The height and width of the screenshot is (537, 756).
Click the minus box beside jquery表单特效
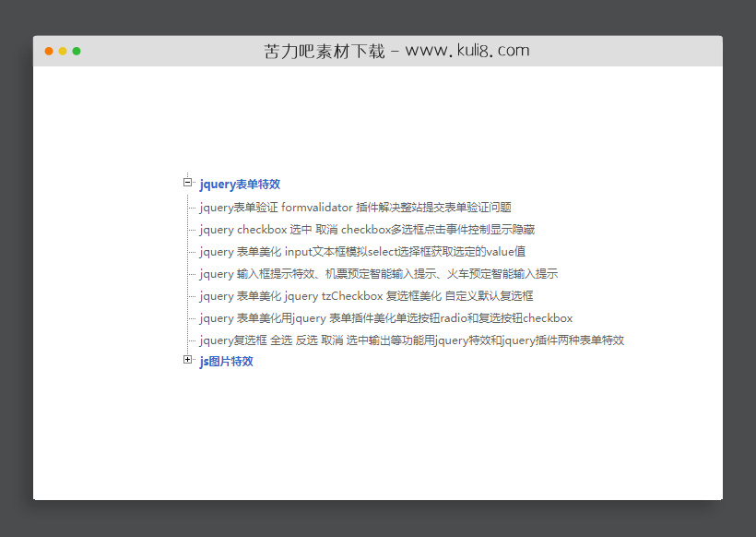pos(188,184)
